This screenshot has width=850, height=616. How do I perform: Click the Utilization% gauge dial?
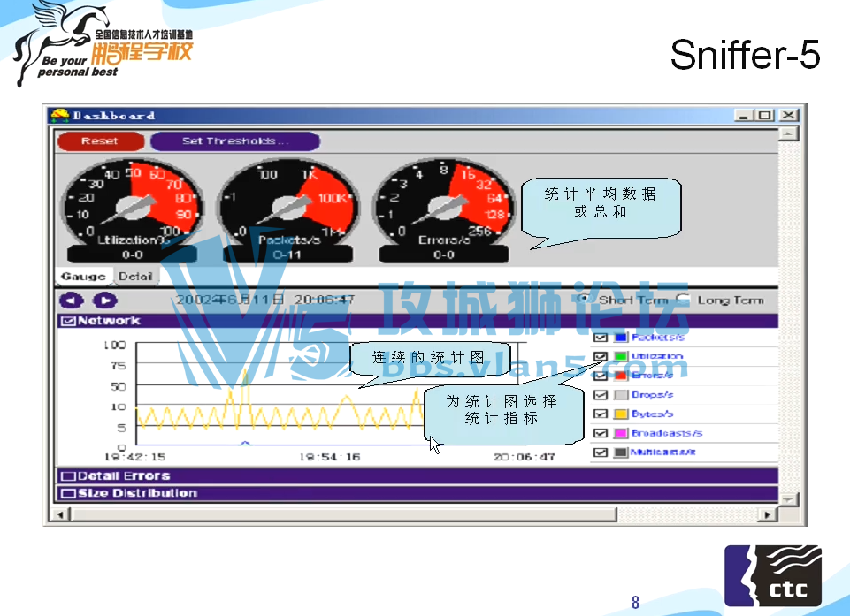[x=133, y=206]
